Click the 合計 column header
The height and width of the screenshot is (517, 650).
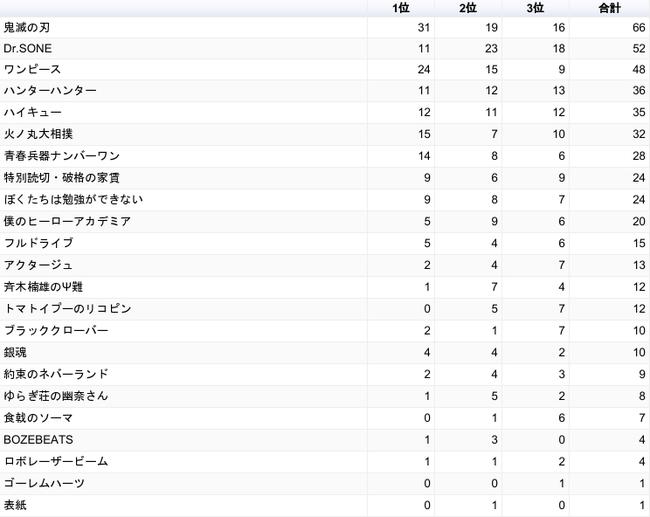tap(609, 8)
